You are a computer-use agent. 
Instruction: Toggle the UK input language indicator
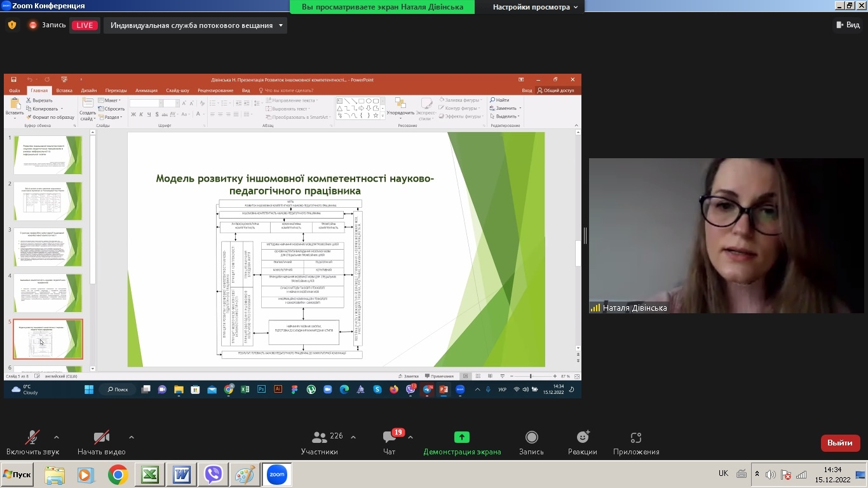coord(723,474)
